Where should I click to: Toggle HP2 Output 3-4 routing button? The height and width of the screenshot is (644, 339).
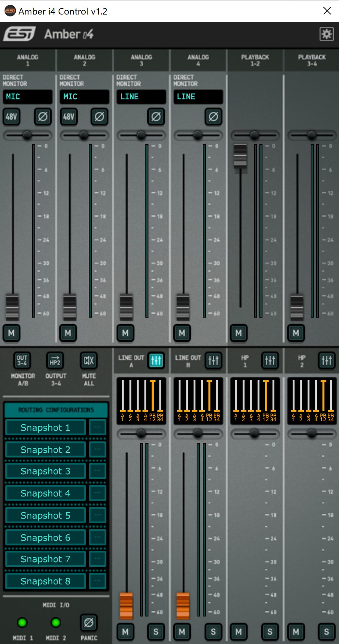click(55, 360)
